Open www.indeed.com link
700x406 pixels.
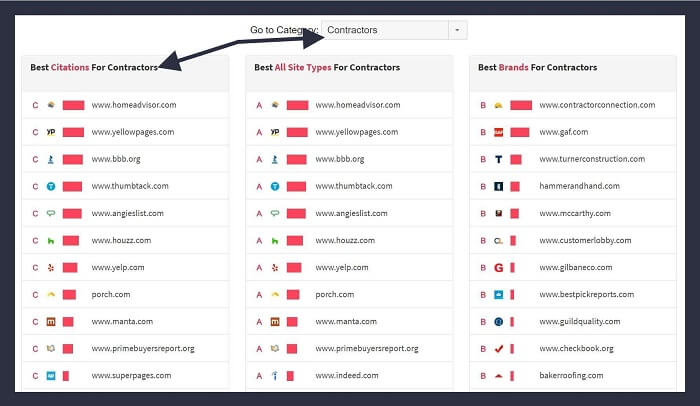[x=347, y=376]
